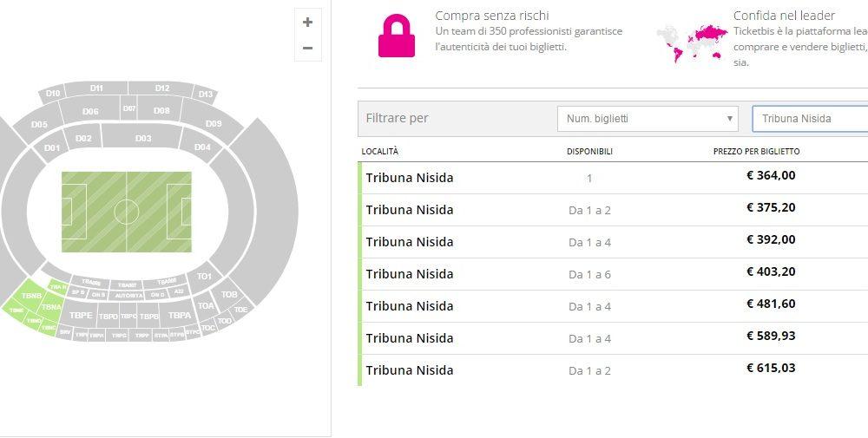This screenshot has height=438, width=868.
Task: Select section D11 on stadium map
Action: pos(96,88)
